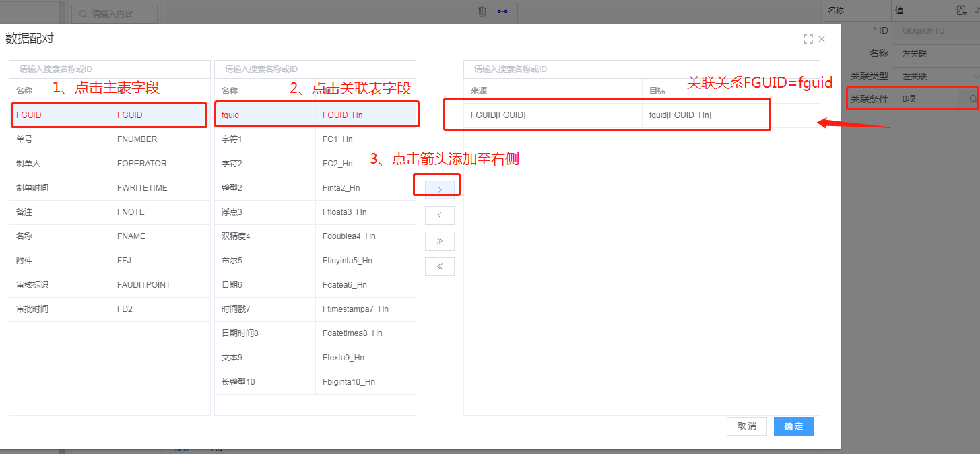
Task: Select the paired FGUID[FGUID] row on the right
Action: (606, 115)
